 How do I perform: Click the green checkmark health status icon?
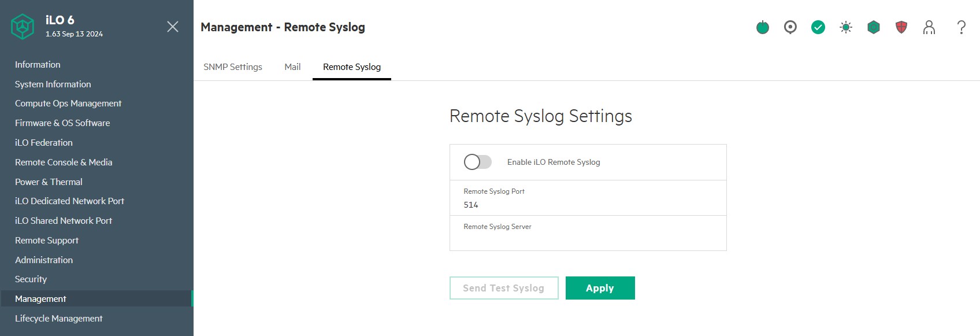tap(818, 27)
